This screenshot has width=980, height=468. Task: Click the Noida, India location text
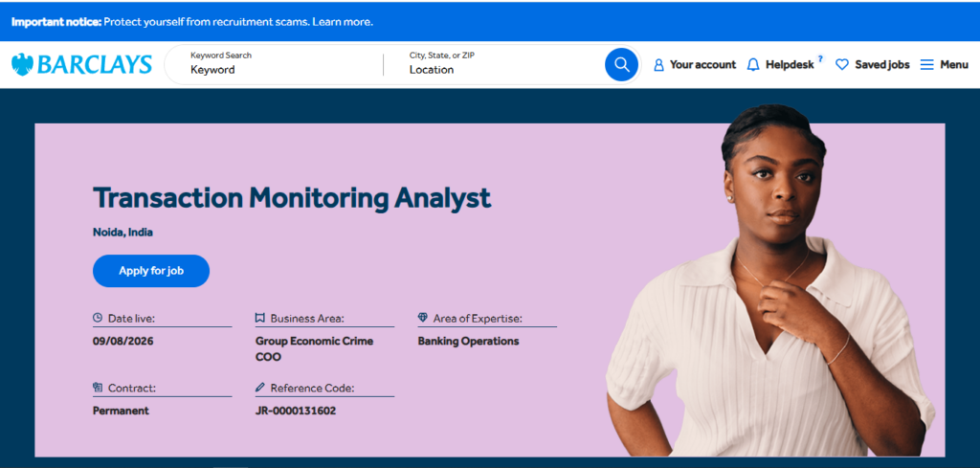(123, 233)
